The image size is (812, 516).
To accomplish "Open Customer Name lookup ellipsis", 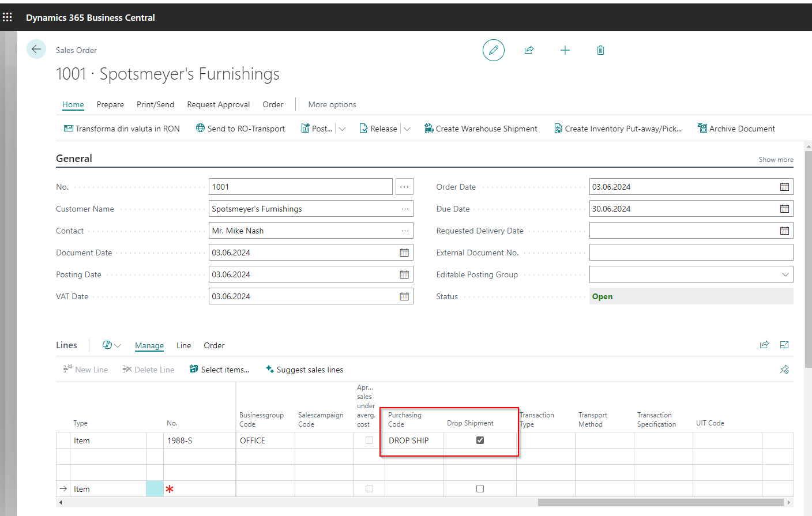I will click(405, 209).
